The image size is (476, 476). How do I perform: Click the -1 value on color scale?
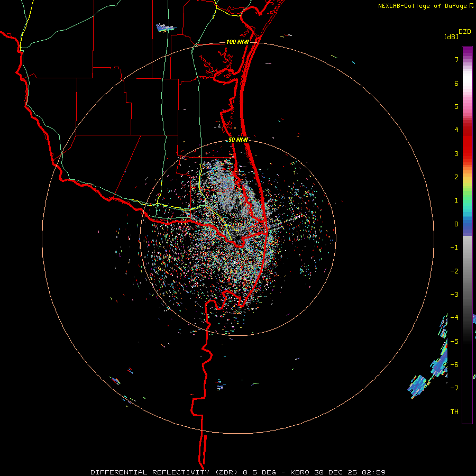[x=454, y=248]
